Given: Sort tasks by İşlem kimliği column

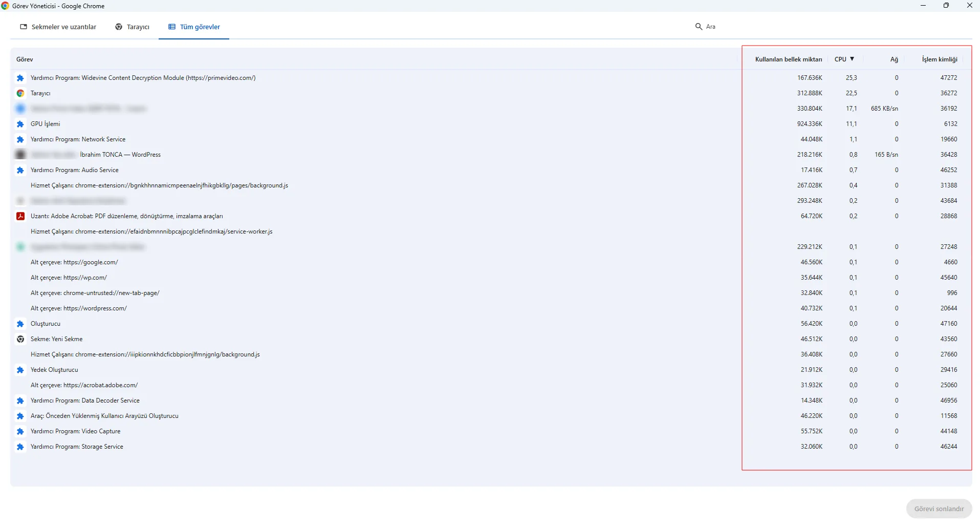Looking at the screenshot, I should click(x=939, y=59).
